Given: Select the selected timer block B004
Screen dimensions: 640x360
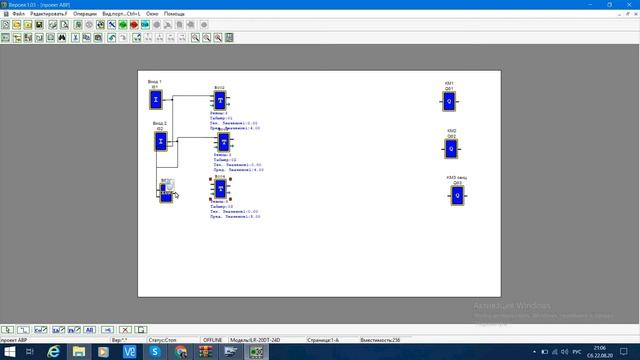Looking at the screenshot, I should (x=220, y=189).
